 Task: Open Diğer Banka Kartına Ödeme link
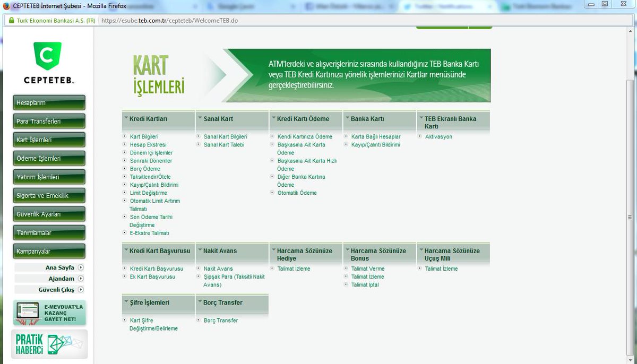[x=301, y=180]
